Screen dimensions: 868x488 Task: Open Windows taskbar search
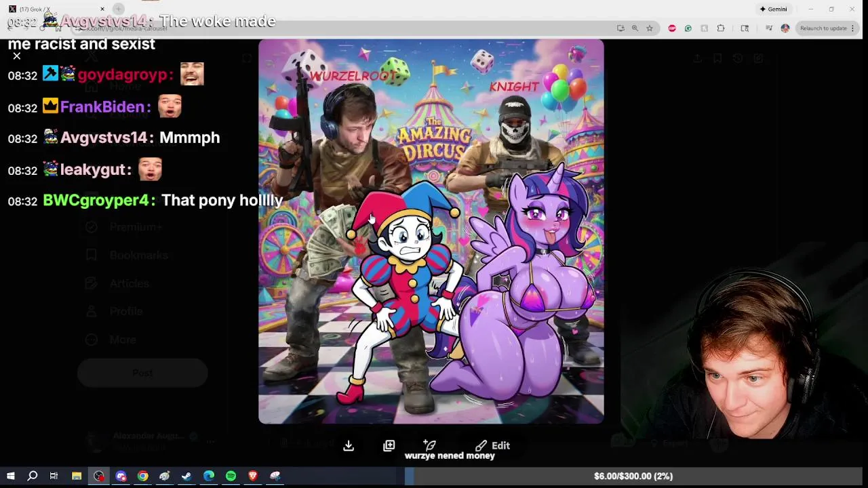click(32, 476)
